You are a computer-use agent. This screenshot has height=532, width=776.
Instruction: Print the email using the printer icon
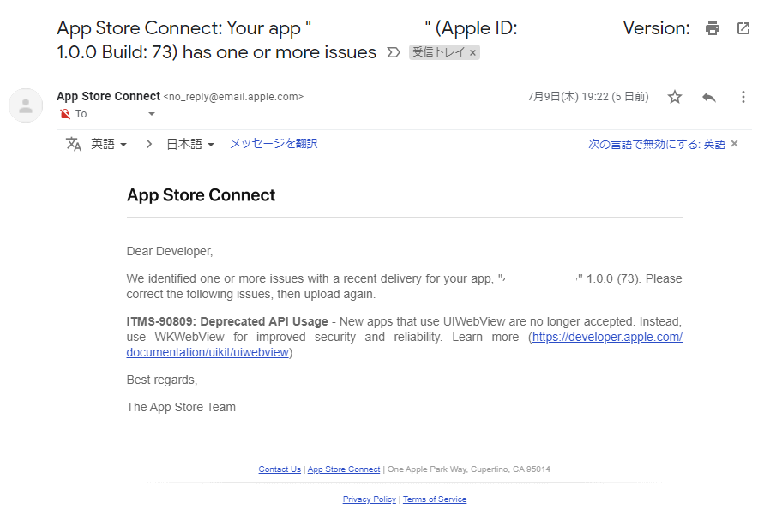pyautogui.click(x=713, y=28)
